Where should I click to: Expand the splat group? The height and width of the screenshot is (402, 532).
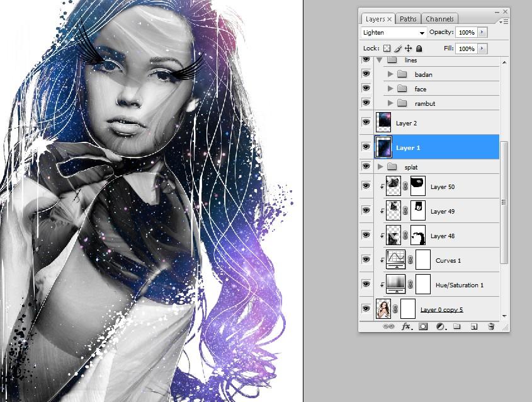click(380, 166)
